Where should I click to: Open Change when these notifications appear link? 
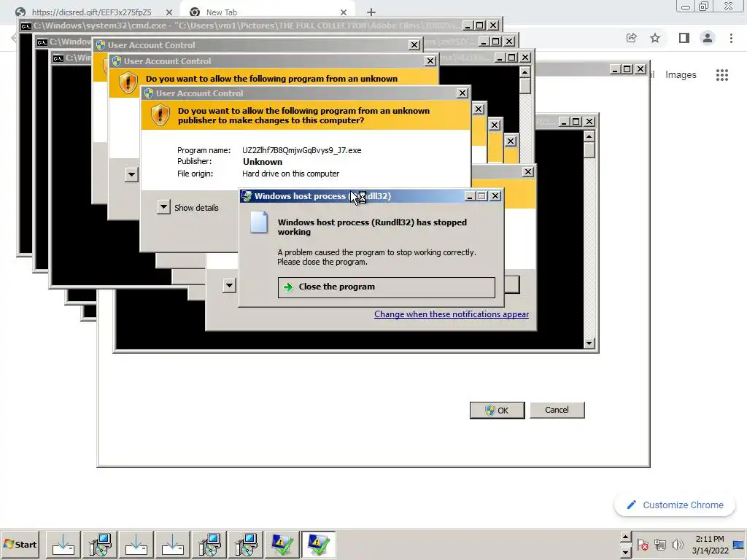[x=451, y=314]
